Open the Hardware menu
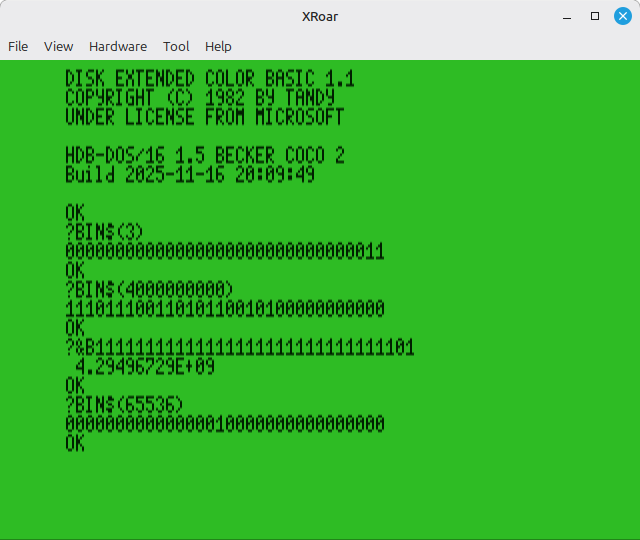 117,46
